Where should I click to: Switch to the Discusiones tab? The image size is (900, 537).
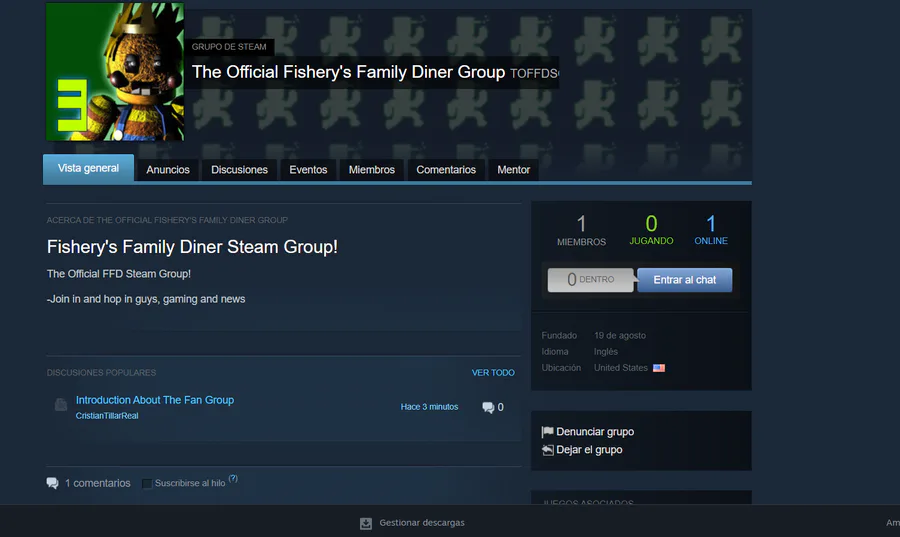[x=239, y=170]
